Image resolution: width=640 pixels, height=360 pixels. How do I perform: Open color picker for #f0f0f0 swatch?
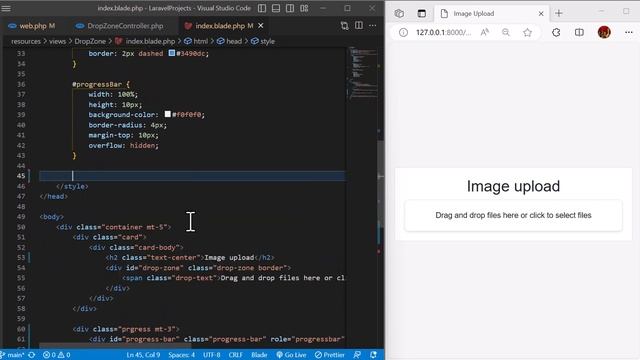[167, 114]
